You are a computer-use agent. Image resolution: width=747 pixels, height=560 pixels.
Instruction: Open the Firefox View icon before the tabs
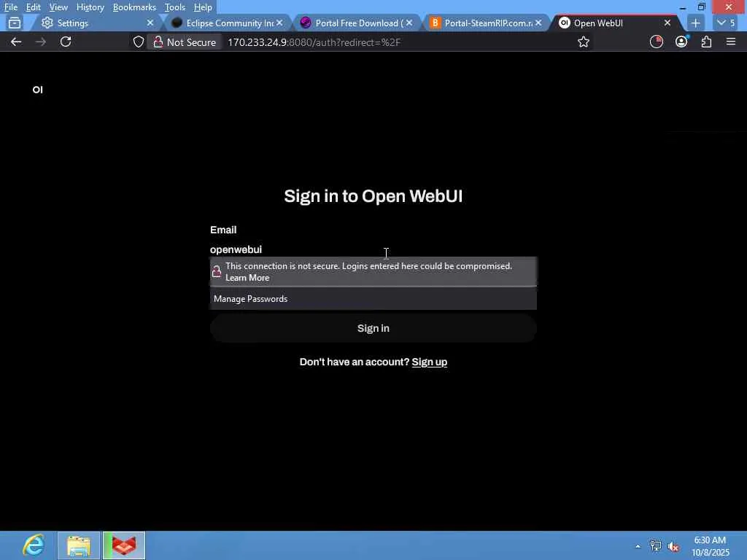click(15, 23)
